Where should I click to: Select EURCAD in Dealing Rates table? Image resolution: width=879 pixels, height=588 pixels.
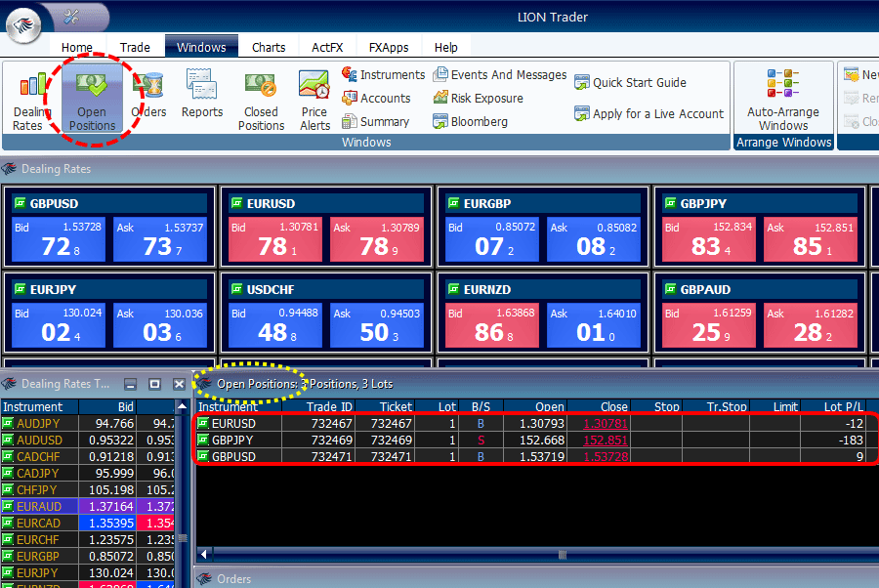(38, 523)
